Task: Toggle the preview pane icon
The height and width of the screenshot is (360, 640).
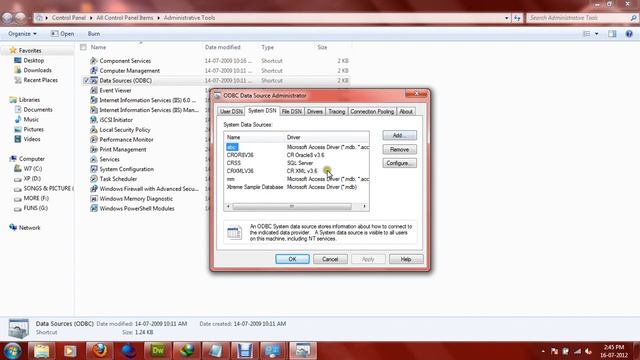Action: point(612,34)
